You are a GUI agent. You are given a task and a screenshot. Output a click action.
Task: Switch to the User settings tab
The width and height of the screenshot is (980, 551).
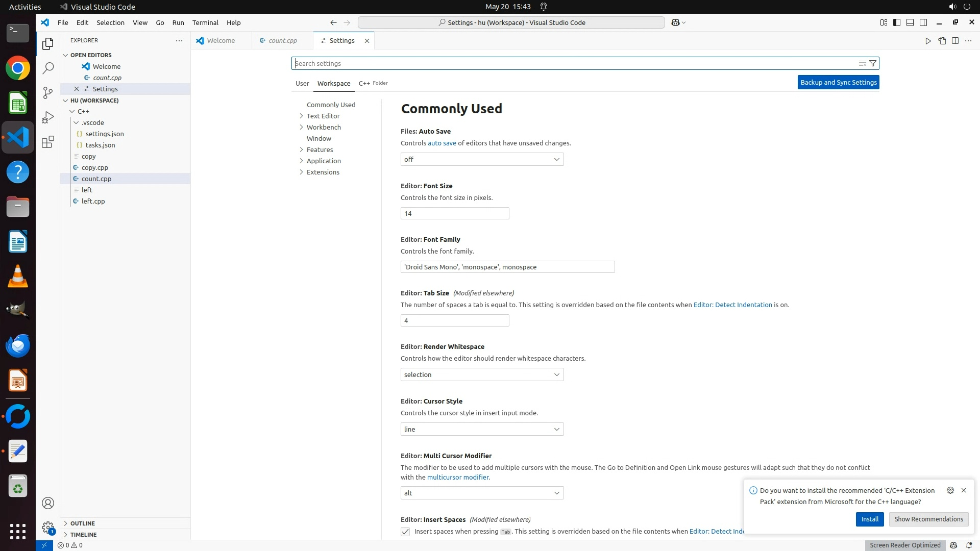tap(302, 83)
